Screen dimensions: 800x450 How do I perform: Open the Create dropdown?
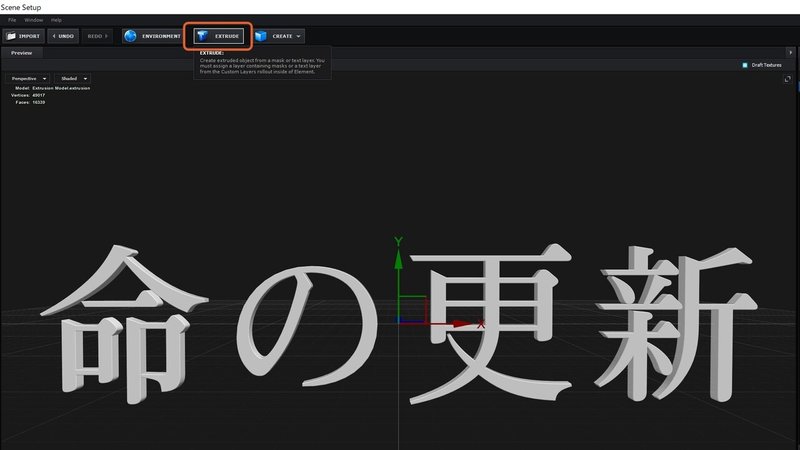click(x=279, y=36)
